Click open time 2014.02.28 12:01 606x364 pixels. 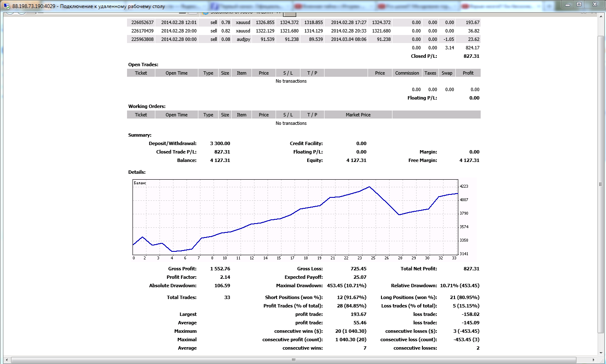tap(179, 22)
